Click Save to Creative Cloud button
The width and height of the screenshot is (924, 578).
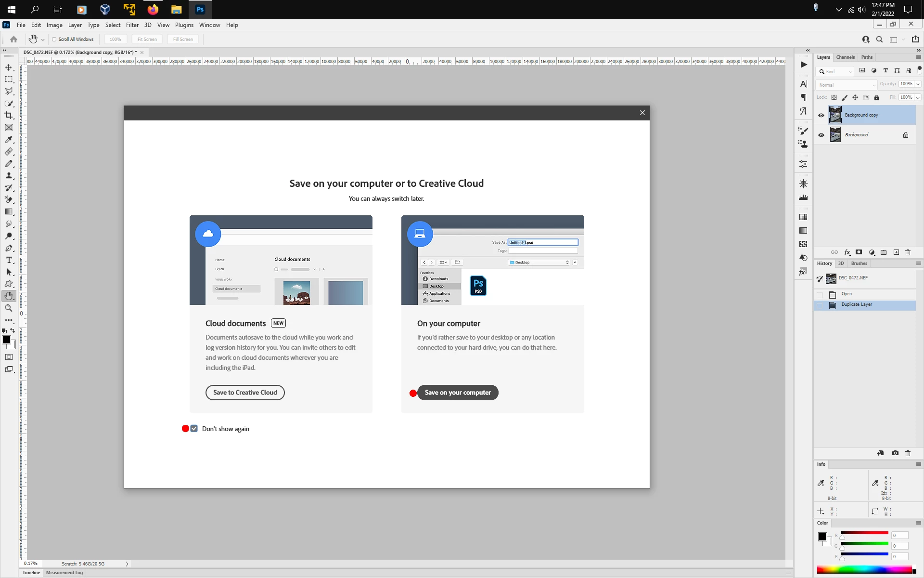[245, 393]
